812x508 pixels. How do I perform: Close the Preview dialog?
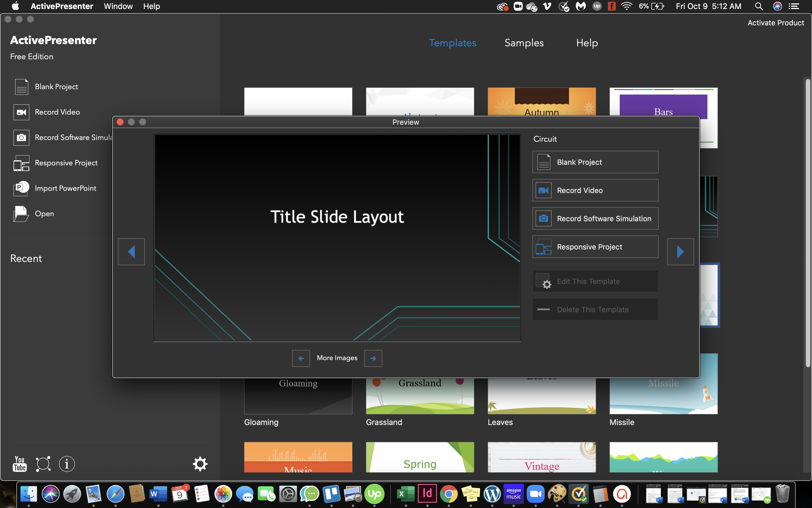[120, 122]
